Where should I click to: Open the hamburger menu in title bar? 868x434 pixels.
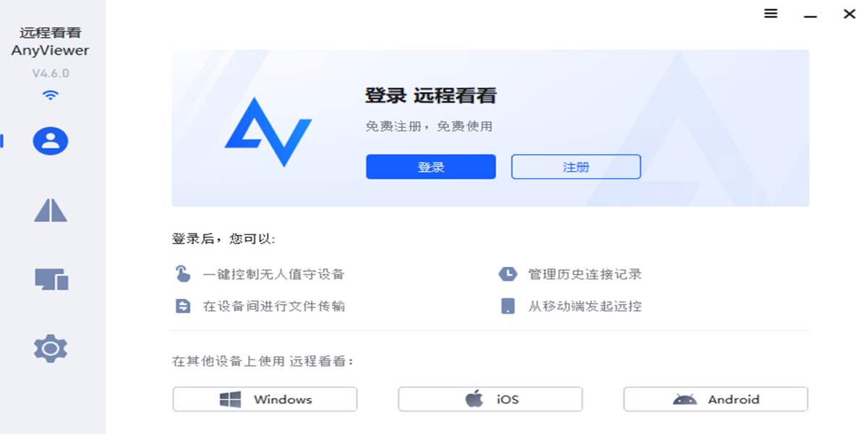[x=771, y=14]
